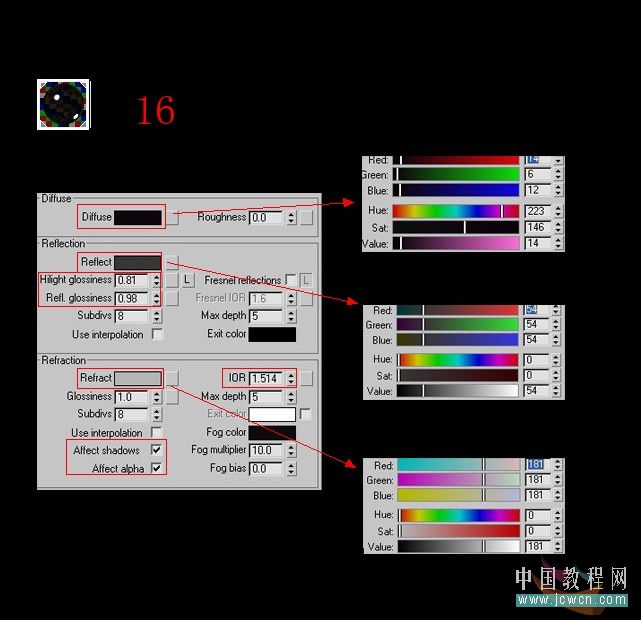Click the Refraction Exit color swatch

[x=272, y=414]
